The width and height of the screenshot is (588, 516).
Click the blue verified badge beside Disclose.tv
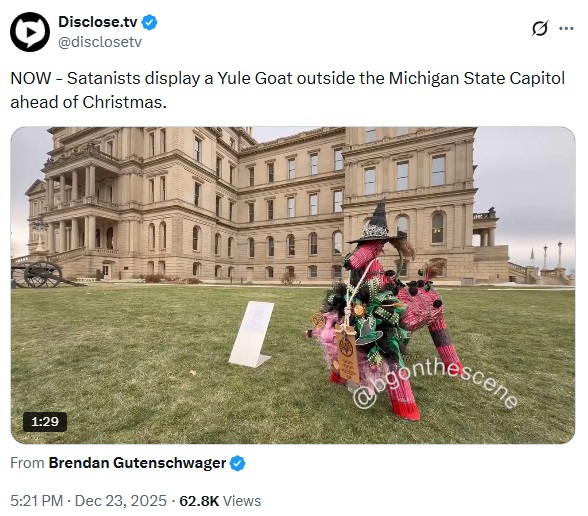point(150,22)
